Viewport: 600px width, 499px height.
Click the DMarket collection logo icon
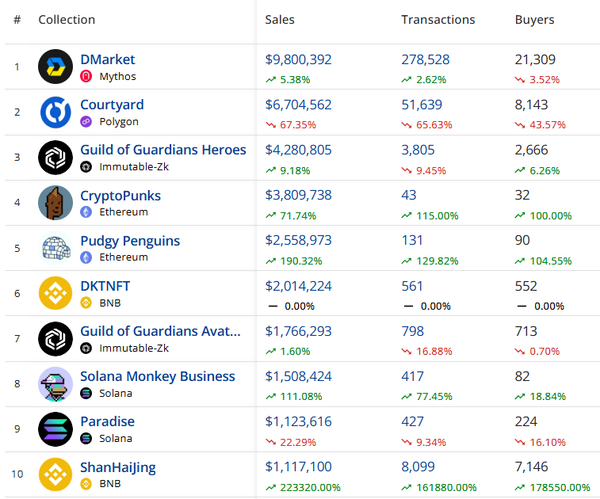point(55,67)
